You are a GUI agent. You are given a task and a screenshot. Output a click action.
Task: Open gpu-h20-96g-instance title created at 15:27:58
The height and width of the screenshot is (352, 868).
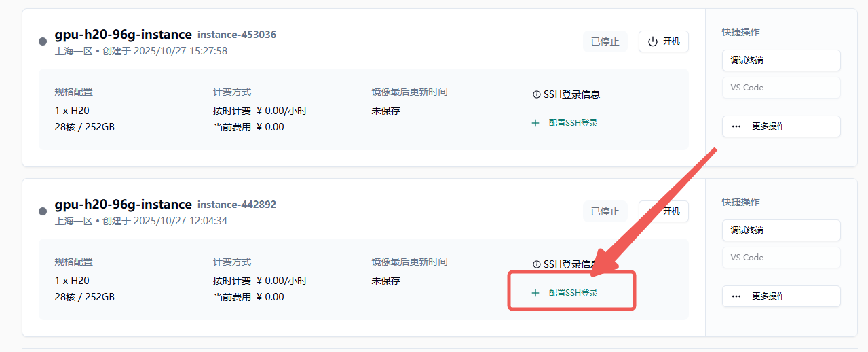(123, 35)
